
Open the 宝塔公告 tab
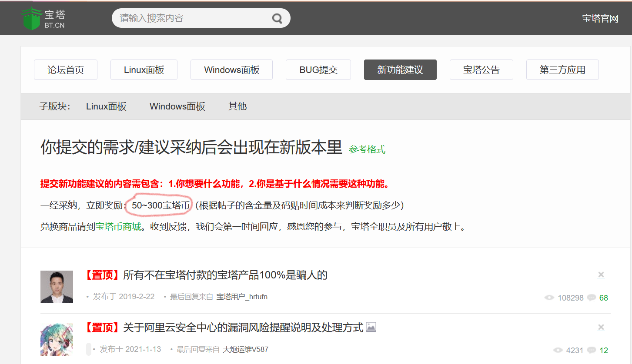click(x=482, y=70)
